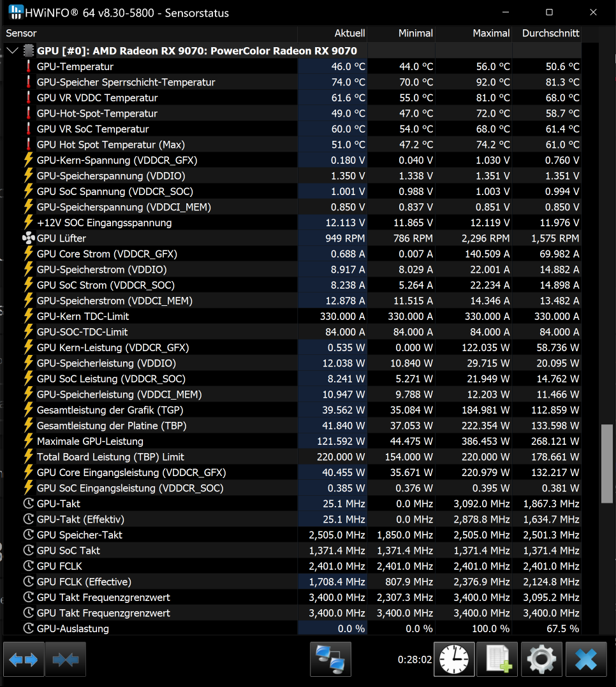Click clock icon of GPU-Takt row
This screenshot has width=616, height=687.
(x=29, y=504)
